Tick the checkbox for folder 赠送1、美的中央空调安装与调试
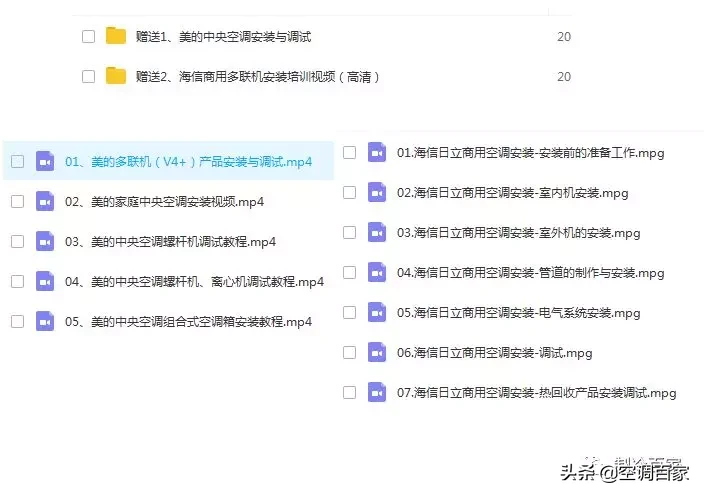704x496 pixels. [88, 36]
